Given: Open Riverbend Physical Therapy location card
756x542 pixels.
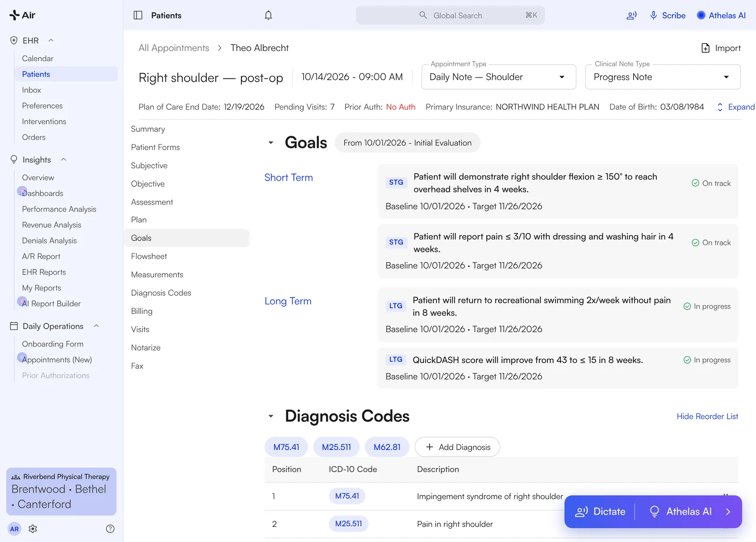Looking at the screenshot, I should tap(61, 491).
